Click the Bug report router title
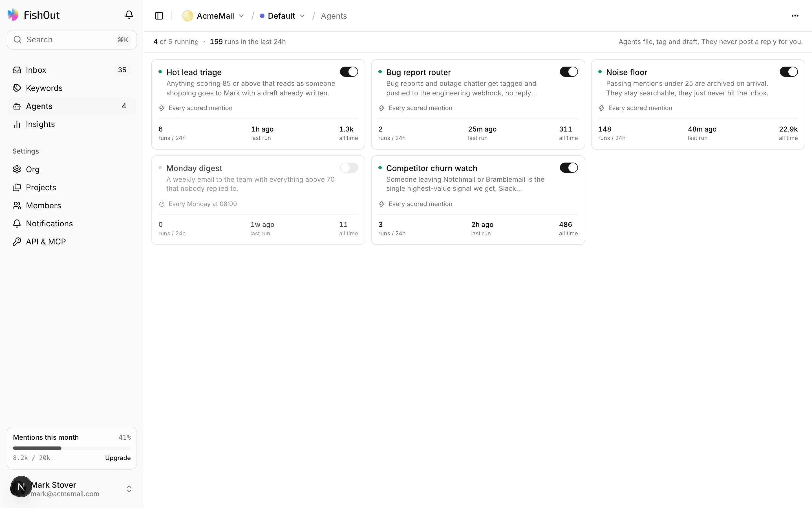 tap(418, 72)
